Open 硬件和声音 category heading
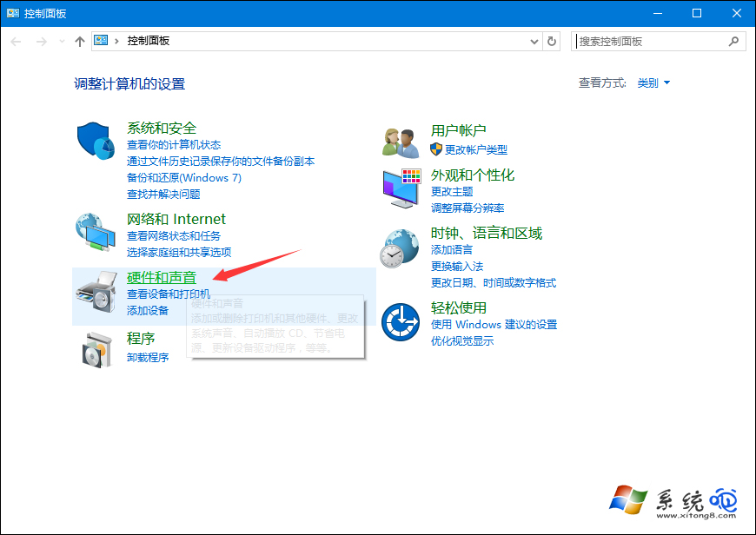The width and height of the screenshot is (756, 535). click(162, 278)
